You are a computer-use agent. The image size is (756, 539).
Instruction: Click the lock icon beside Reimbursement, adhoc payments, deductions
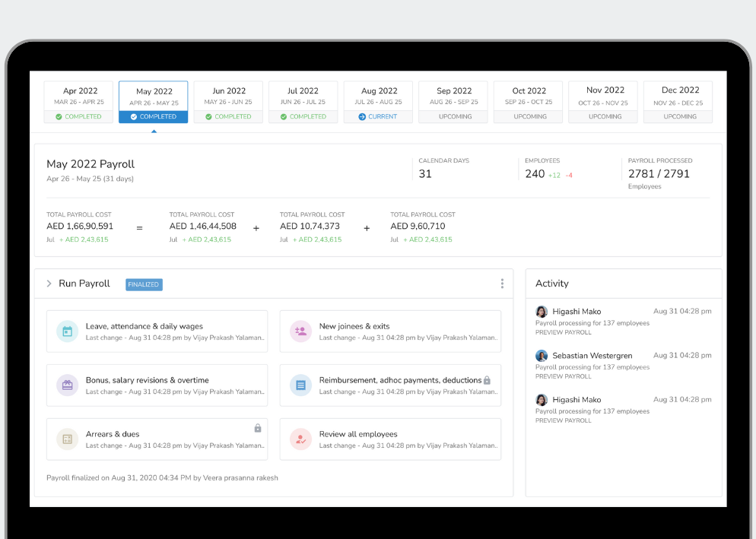(487, 380)
